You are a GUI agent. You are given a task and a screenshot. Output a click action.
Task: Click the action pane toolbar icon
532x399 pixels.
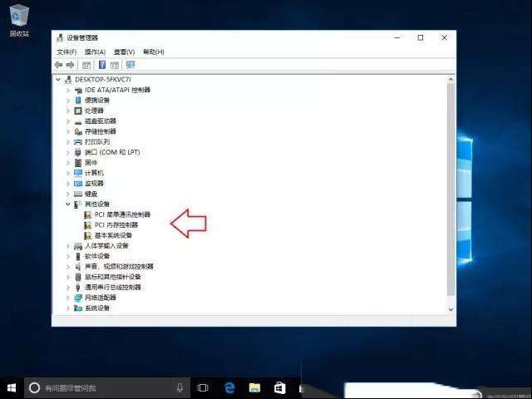(115, 65)
